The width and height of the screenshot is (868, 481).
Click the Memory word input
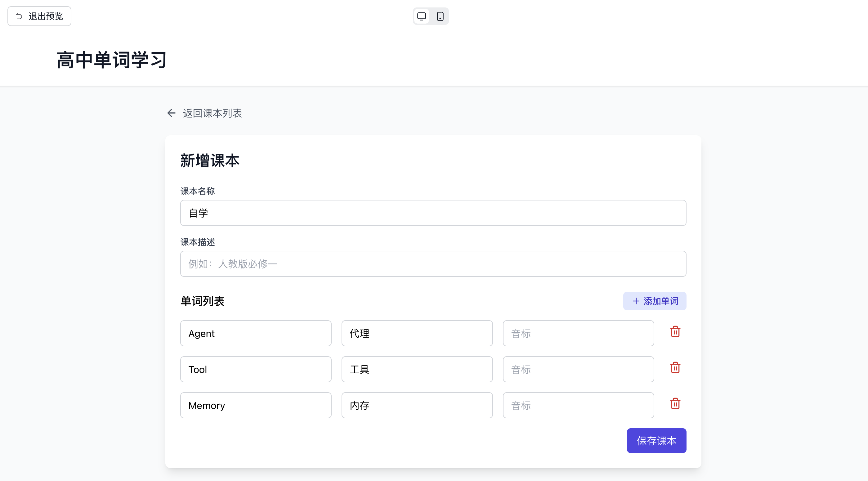[x=256, y=406]
